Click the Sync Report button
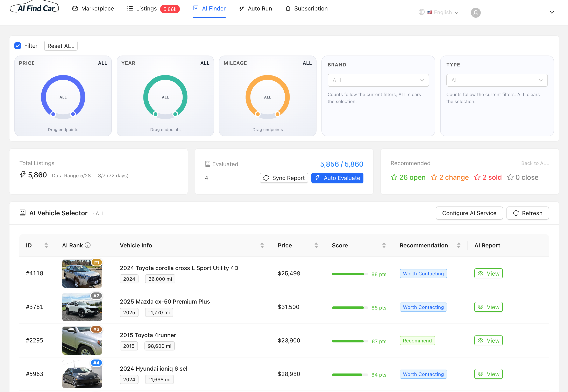The width and height of the screenshot is (568, 392). pyautogui.click(x=284, y=178)
